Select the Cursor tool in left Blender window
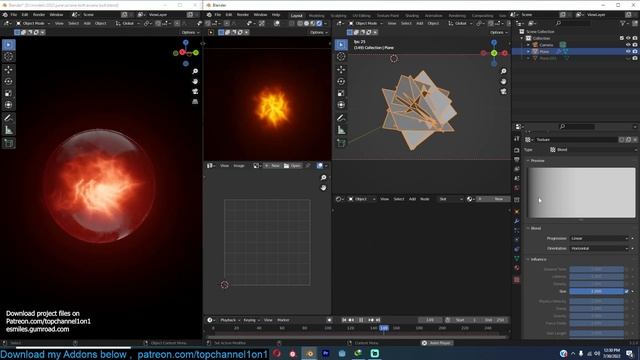Image resolution: width=640 pixels, height=360 pixels. tap(8, 57)
